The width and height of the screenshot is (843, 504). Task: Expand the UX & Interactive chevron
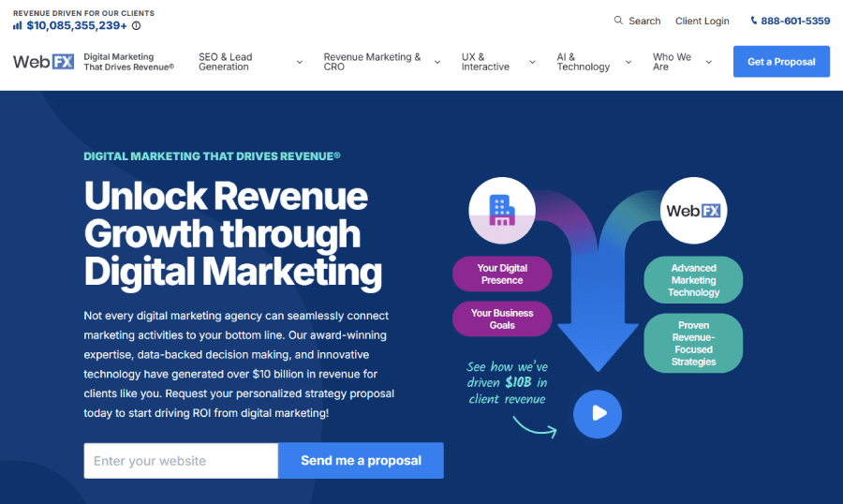click(532, 63)
